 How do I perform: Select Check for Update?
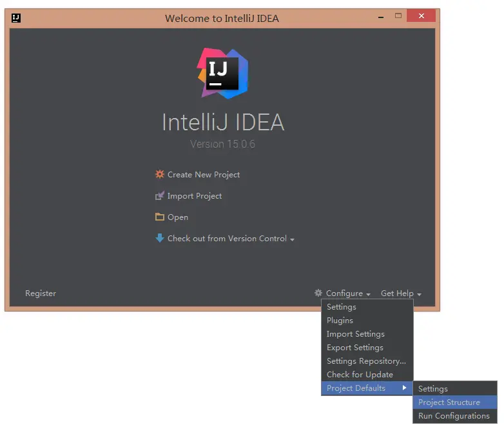click(367, 375)
